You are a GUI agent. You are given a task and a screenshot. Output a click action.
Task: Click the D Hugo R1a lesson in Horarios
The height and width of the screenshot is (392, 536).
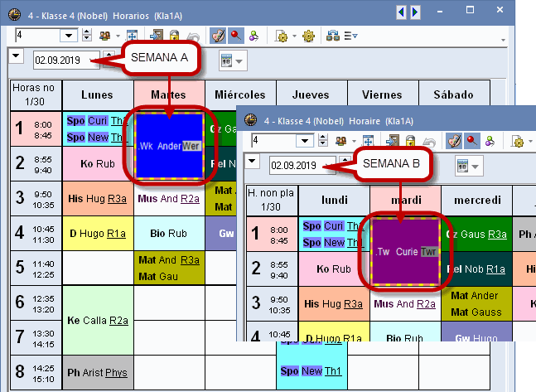(98, 233)
